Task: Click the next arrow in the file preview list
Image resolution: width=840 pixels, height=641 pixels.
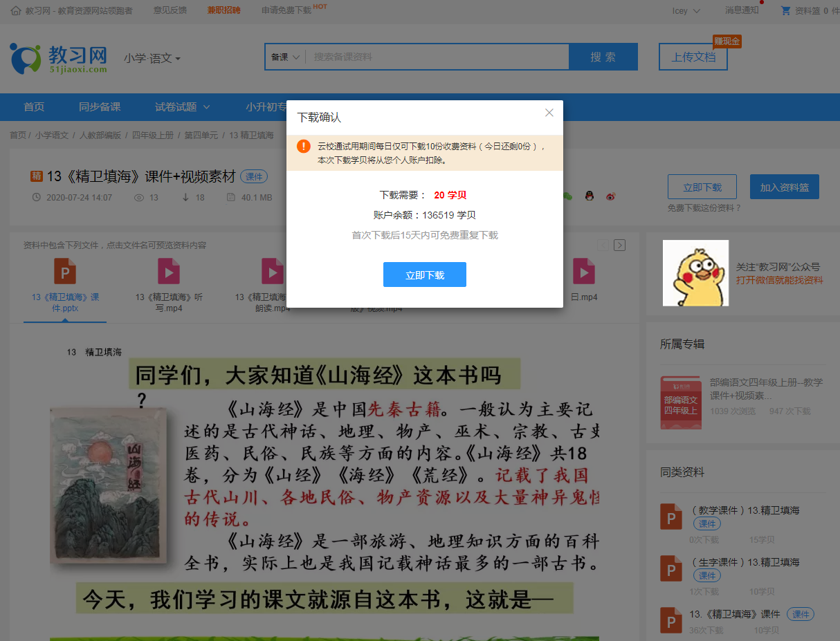Action: [x=619, y=245]
